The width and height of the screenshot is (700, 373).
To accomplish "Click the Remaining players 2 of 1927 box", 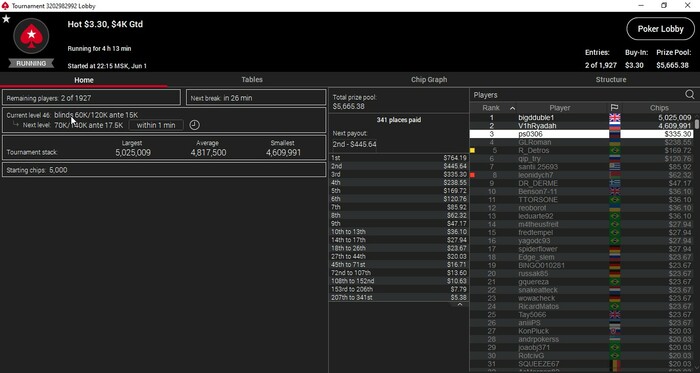I will click(92, 98).
